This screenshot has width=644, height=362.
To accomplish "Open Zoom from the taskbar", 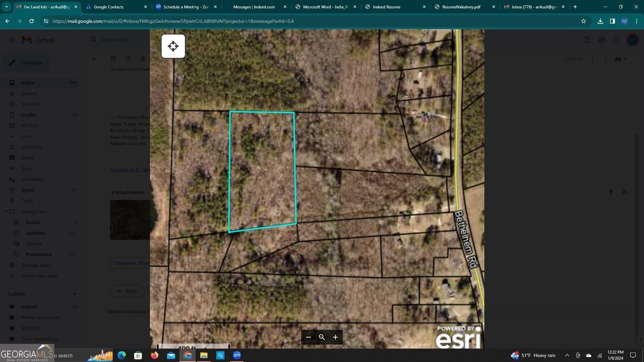I will (236, 355).
